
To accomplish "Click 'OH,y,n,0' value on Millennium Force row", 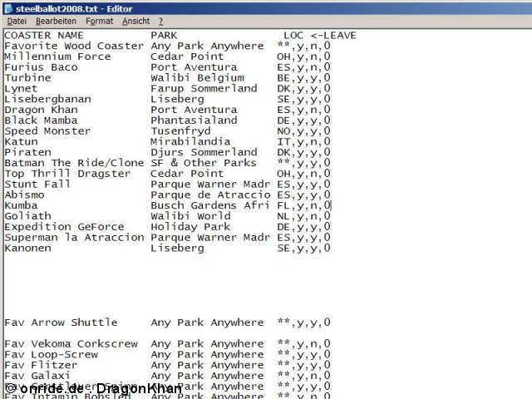I will tap(303, 57).
